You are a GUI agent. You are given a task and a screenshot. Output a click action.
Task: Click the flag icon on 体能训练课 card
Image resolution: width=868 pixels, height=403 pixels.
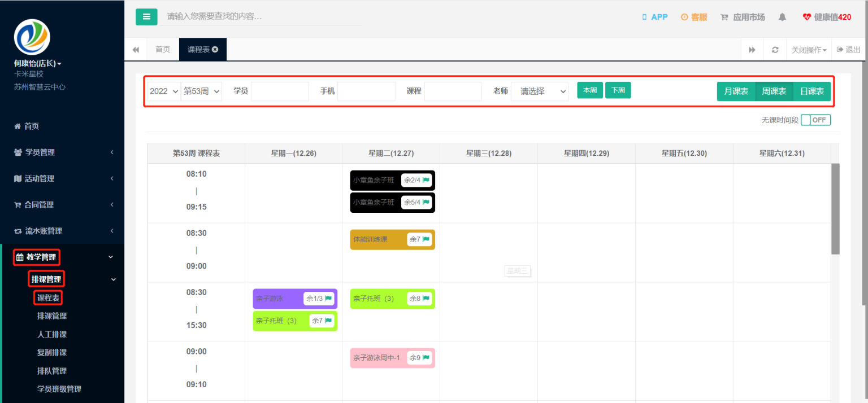(x=426, y=239)
